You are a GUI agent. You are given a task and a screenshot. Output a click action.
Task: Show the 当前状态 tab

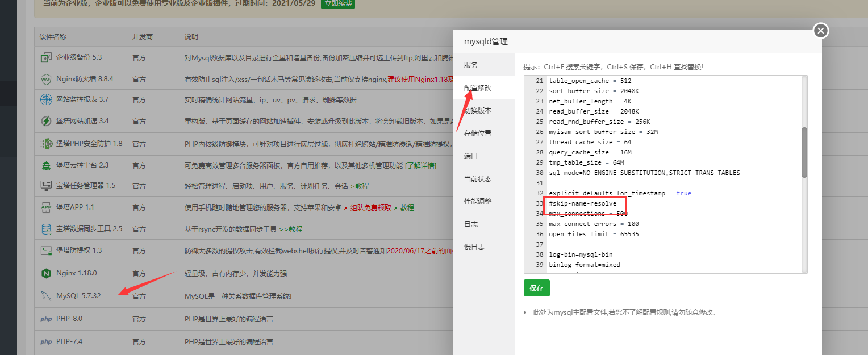[x=484, y=178]
